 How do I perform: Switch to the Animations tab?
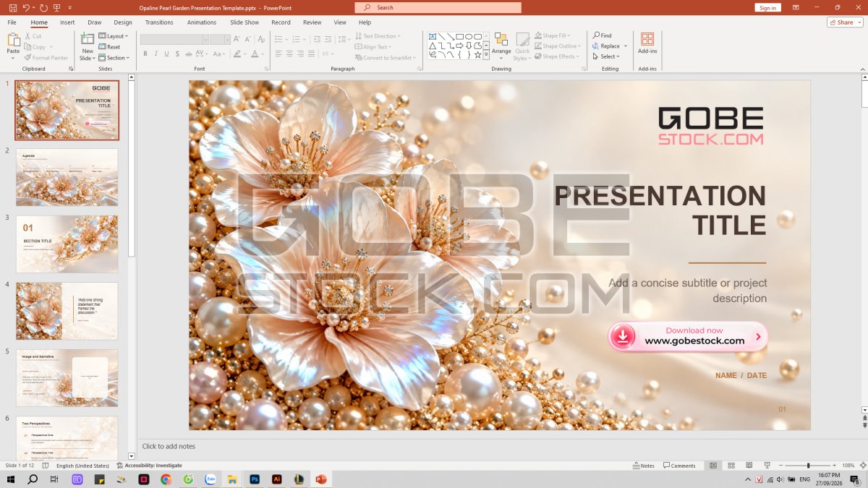tap(202, 22)
